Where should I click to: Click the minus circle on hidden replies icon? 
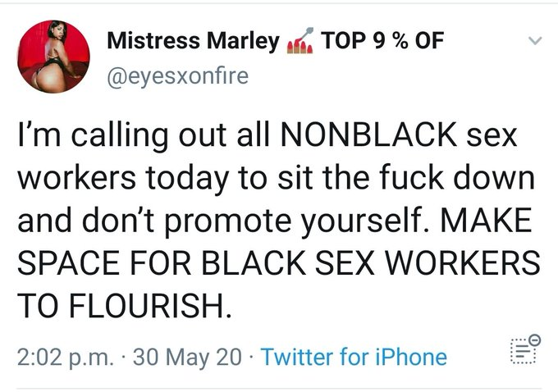click(534, 340)
